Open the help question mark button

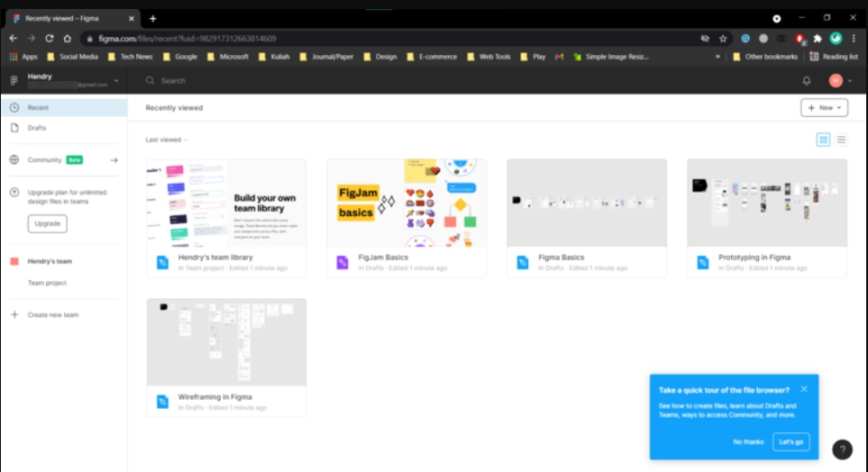[843, 449]
